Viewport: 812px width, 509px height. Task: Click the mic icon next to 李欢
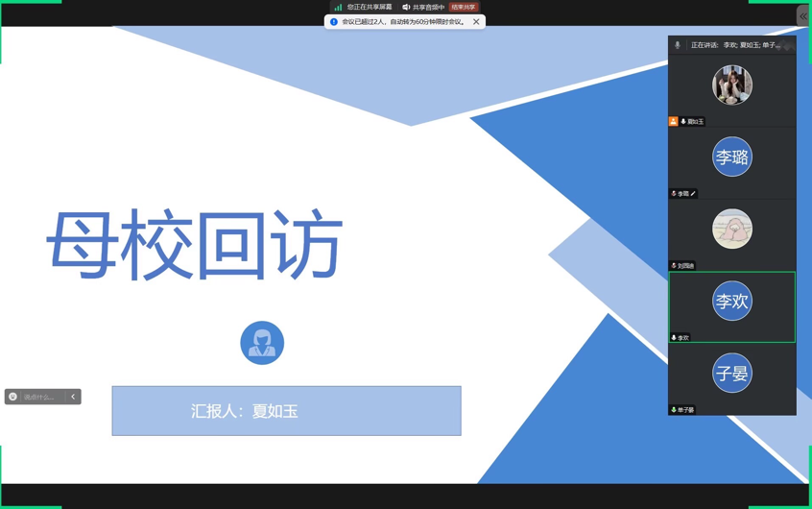tap(674, 338)
